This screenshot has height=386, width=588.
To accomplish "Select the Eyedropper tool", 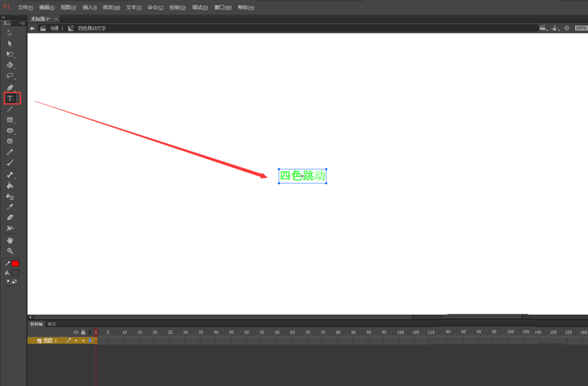I will 10,206.
